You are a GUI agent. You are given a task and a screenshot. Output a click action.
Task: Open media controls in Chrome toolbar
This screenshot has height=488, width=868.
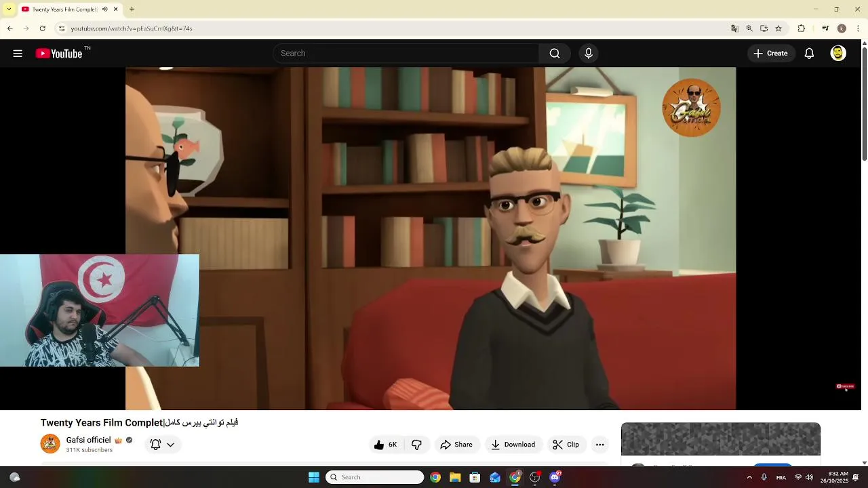(825, 28)
